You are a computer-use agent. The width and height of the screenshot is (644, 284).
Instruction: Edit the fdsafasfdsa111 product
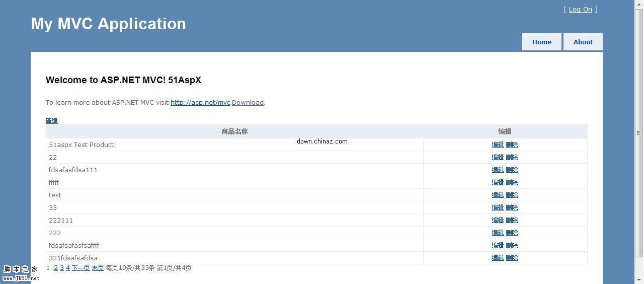[x=498, y=170]
